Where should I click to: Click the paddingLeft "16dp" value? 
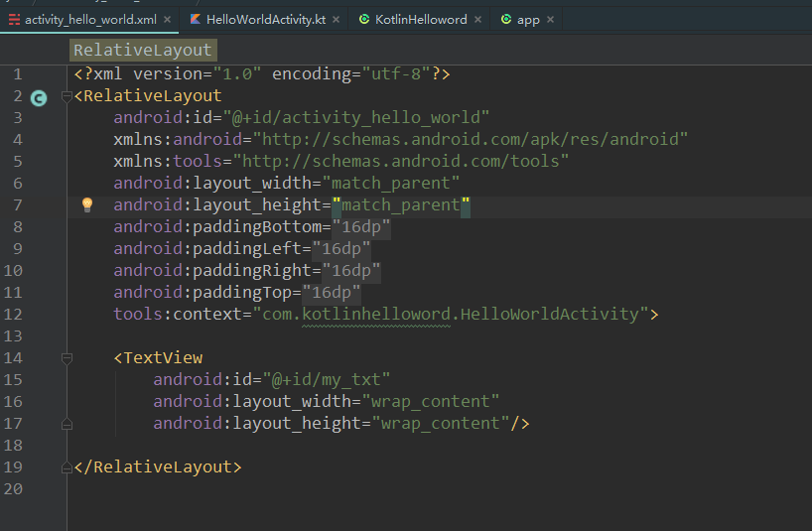pyautogui.click(x=341, y=249)
